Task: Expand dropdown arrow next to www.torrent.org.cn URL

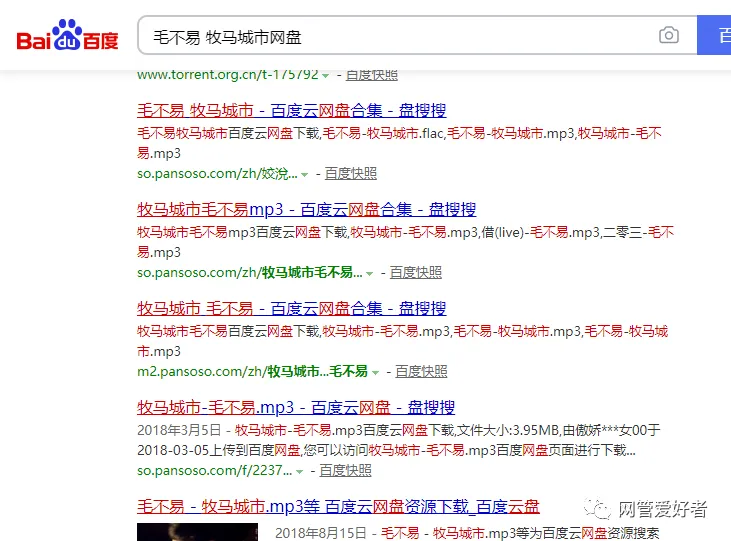Action: tap(325, 76)
